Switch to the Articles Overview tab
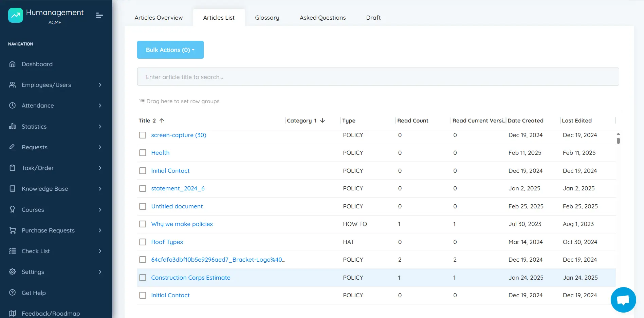This screenshot has height=318, width=644. (x=159, y=18)
